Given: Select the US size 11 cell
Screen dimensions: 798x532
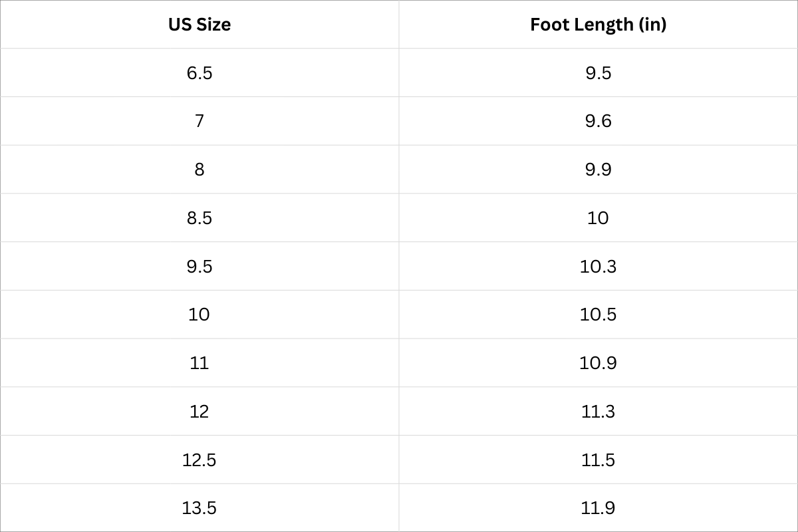Looking at the screenshot, I should 199,363.
